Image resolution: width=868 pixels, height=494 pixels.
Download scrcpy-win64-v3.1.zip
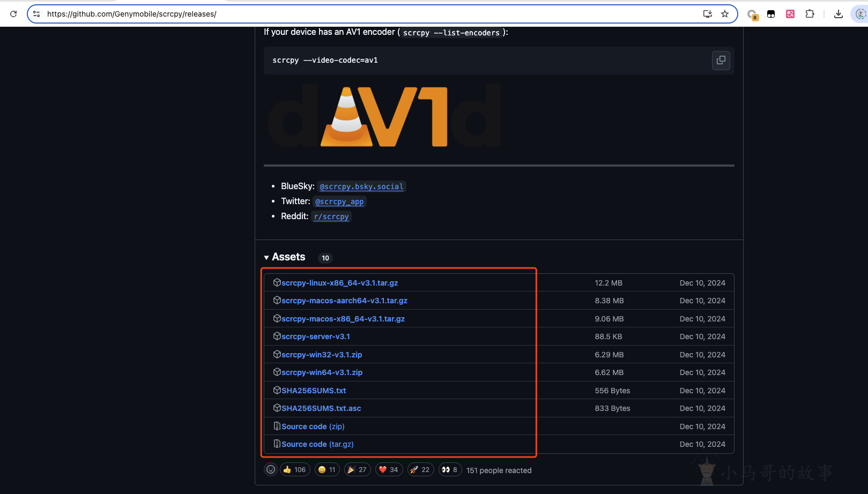pos(322,372)
